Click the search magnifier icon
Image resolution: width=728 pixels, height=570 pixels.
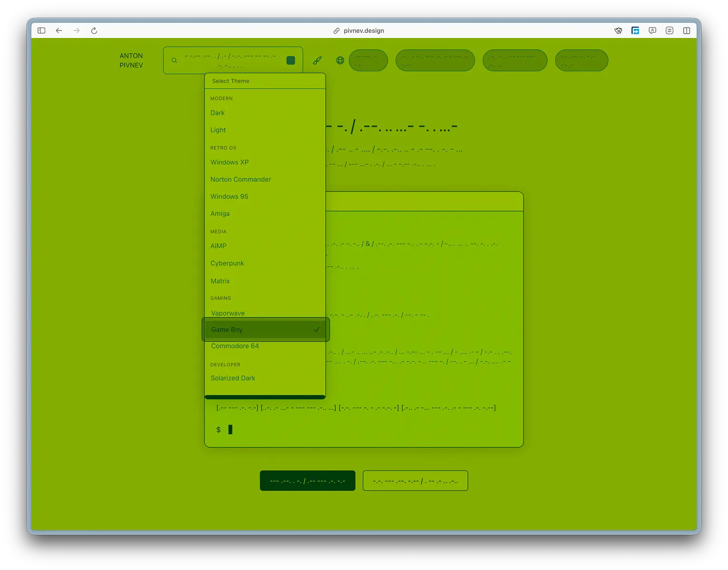(175, 60)
